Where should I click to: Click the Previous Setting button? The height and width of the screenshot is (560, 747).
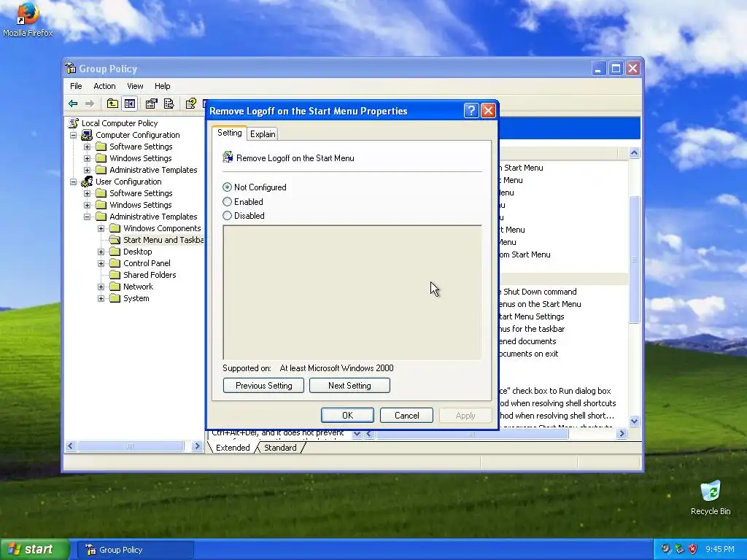263,386
